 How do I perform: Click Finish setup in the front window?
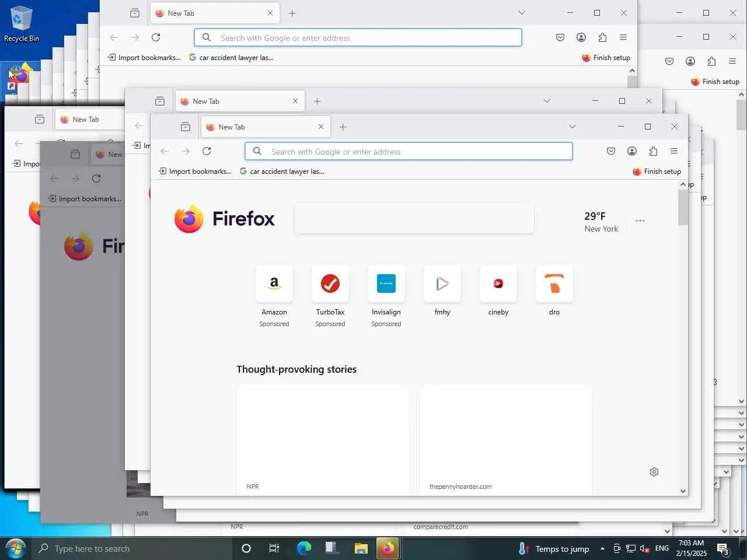pos(657,171)
